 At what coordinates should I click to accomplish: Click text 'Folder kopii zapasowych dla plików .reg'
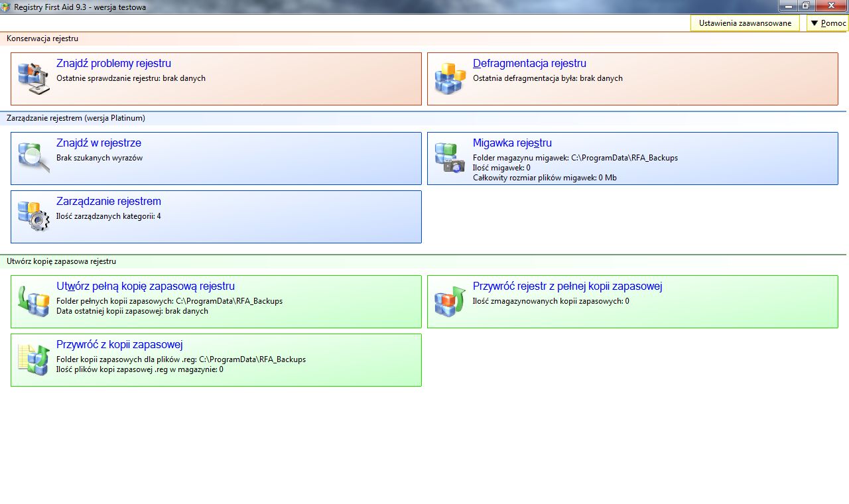coord(181,359)
